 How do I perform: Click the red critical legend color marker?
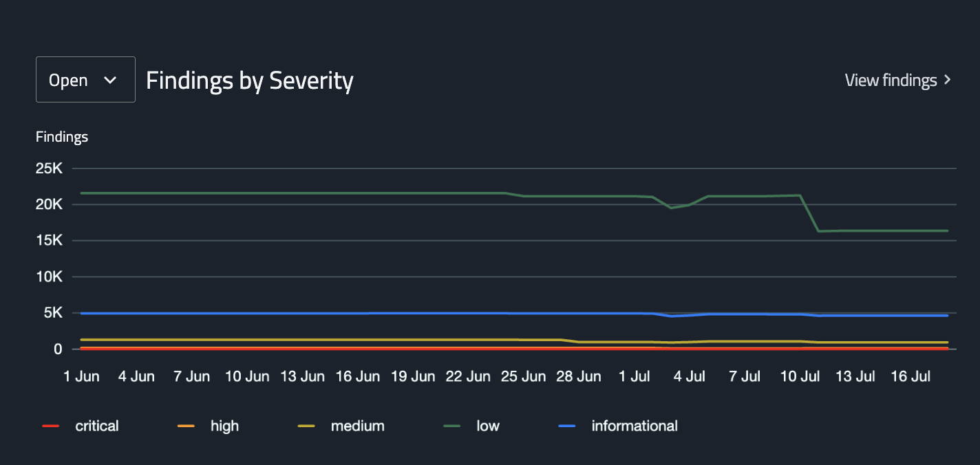point(51,426)
